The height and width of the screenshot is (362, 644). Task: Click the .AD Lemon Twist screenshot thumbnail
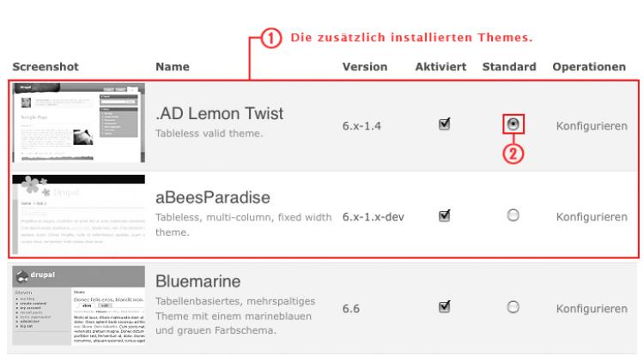click(78, 124)
